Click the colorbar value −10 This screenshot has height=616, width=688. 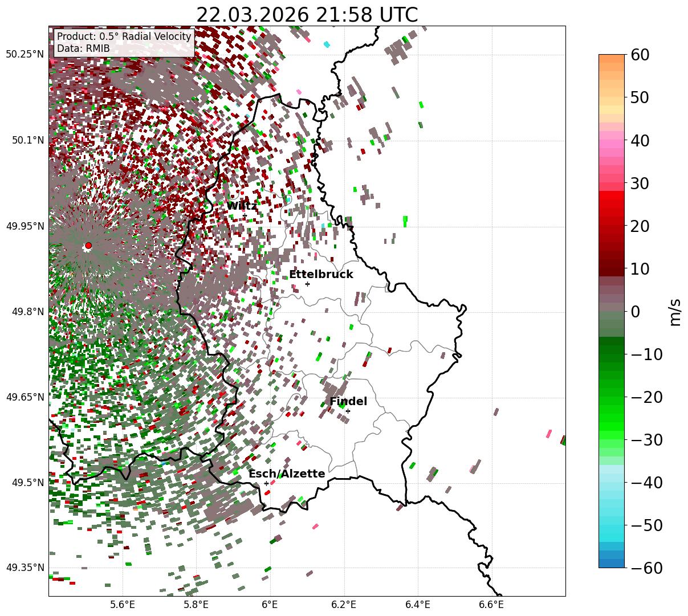pyautogui.click(x=646, y=354)
